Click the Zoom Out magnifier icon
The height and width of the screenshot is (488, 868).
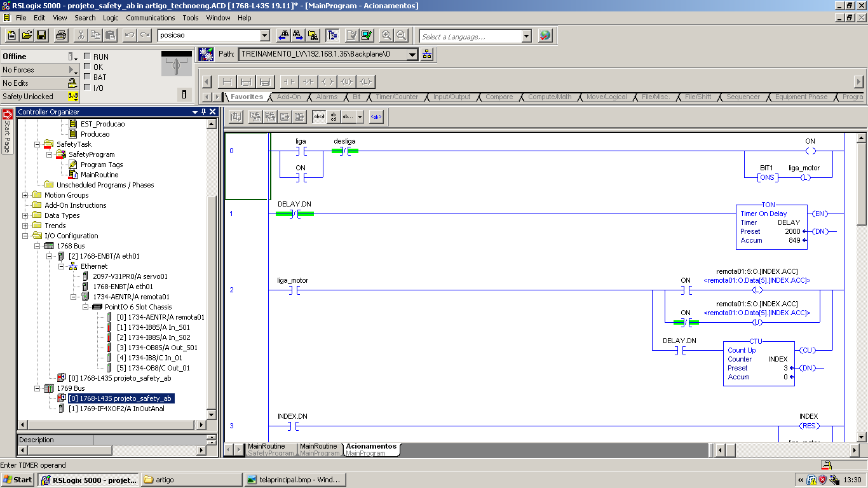[x=402, y=36]
